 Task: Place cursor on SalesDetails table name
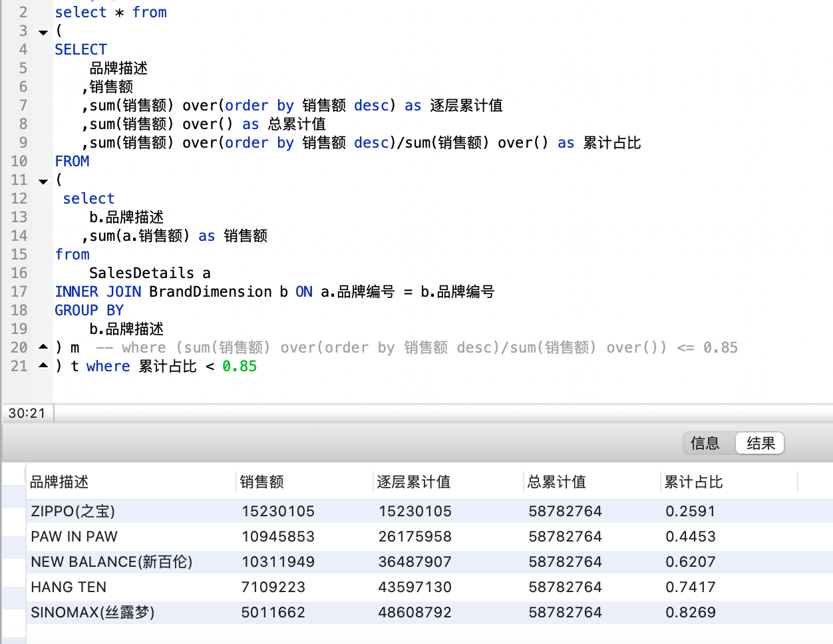[x=142, y=273]
